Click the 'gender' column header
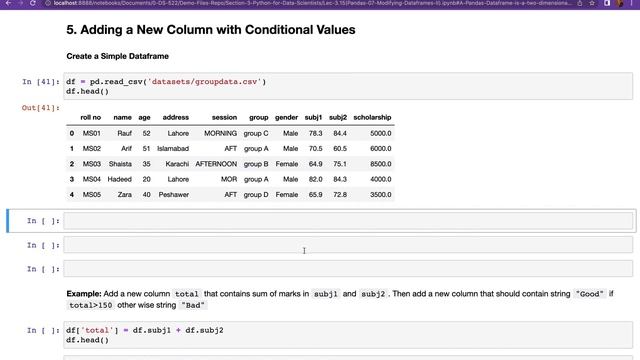This screenshot has height=360, width=640. point(286,117)
